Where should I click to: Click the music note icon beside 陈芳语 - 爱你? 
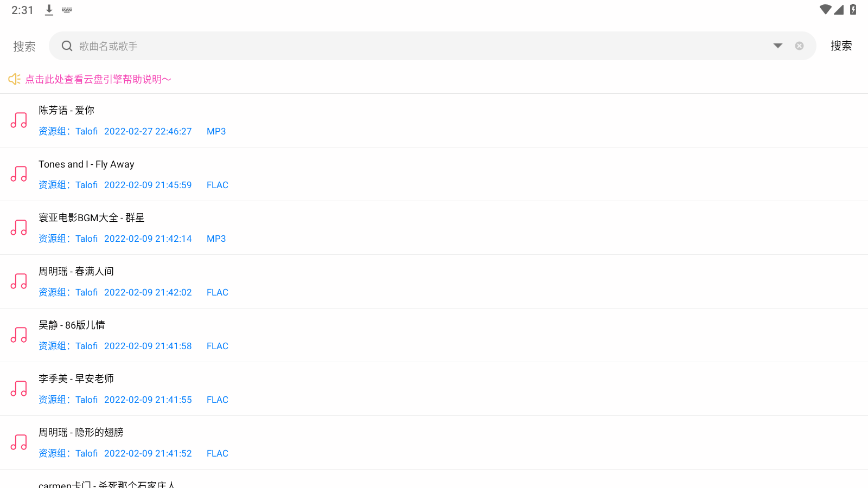(19, 120)
